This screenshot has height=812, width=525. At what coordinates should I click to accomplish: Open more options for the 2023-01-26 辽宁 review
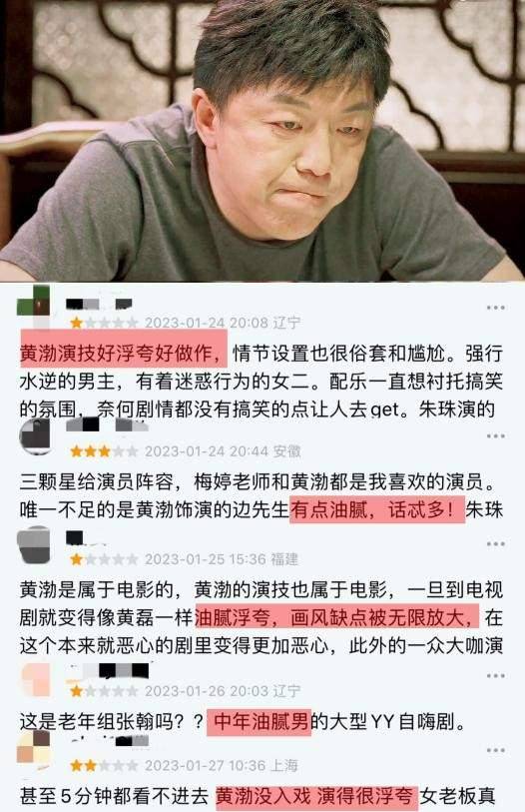pyautogui.click(x=495, y=676)
